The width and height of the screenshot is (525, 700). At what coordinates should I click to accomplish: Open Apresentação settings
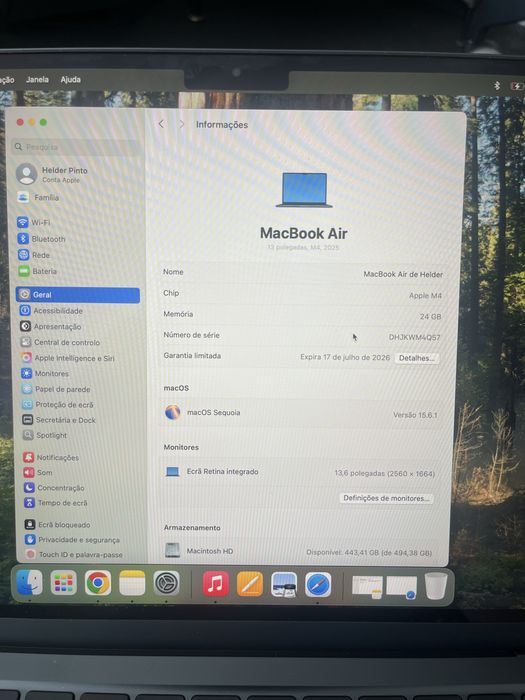click(x=50, y=326)
